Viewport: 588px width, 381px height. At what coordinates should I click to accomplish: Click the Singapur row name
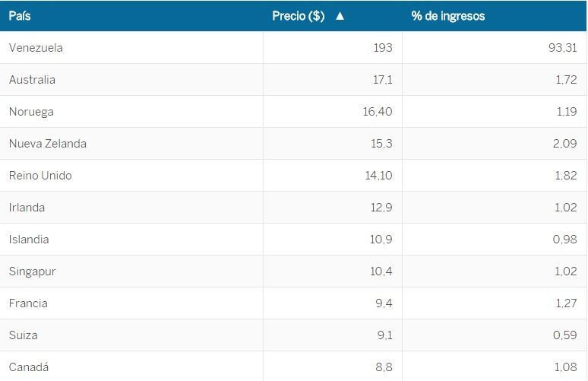tap(32, 271)
